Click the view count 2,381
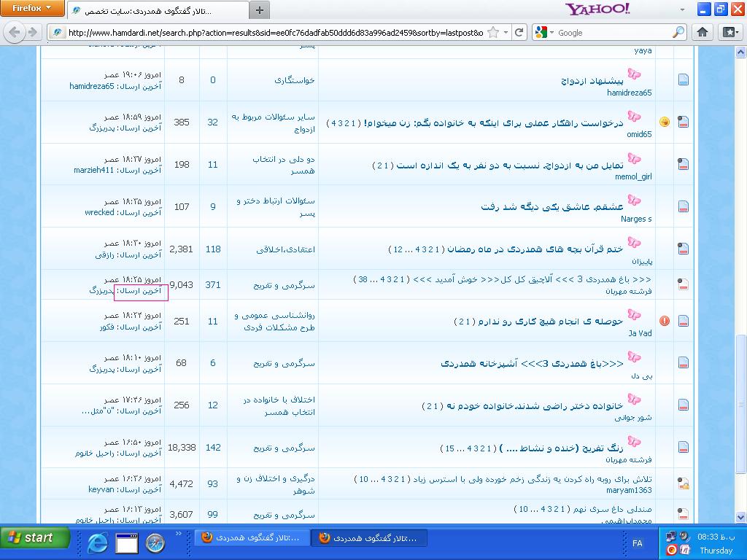 (181, 249)
